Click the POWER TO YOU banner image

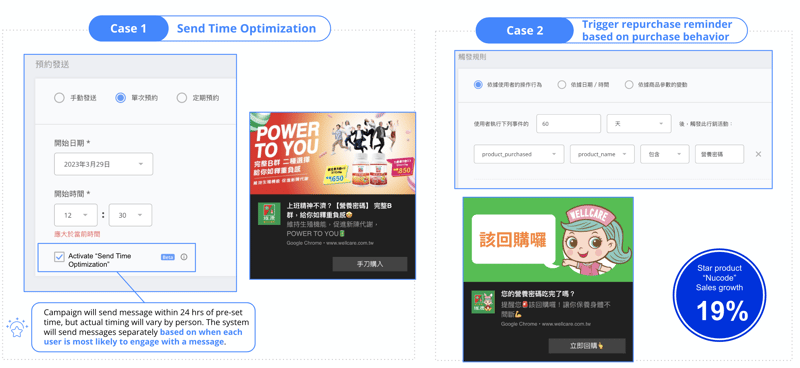click(333, 154)
